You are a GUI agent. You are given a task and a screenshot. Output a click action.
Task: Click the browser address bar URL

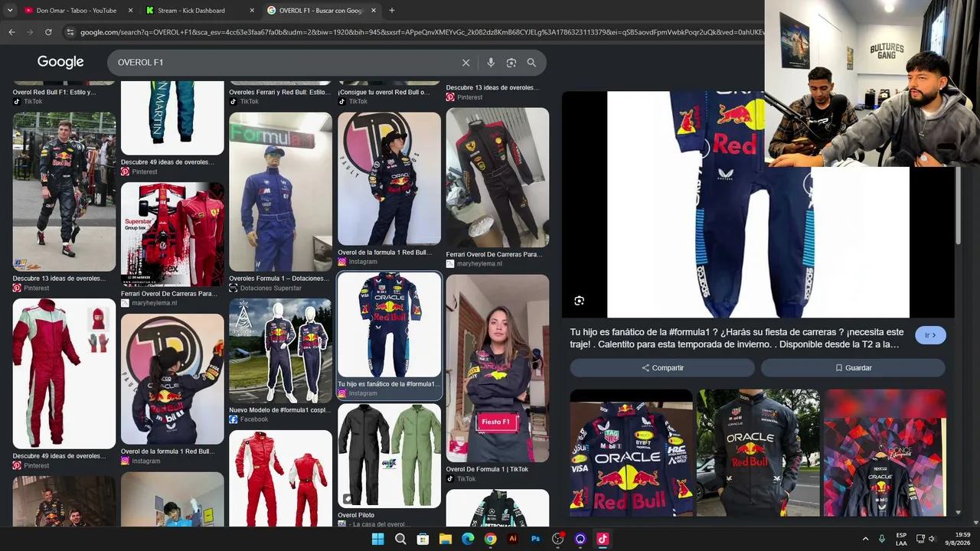(x=421, y=32)
